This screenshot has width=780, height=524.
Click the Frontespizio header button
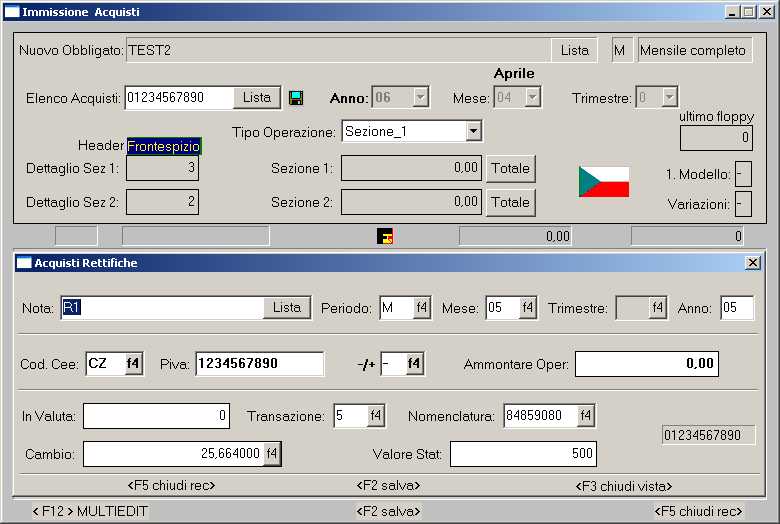pos(164,146)
